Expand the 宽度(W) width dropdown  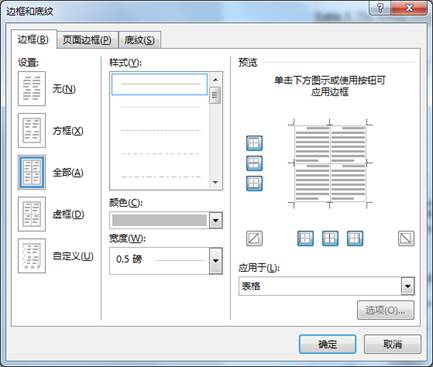click(x=216, y=261)
